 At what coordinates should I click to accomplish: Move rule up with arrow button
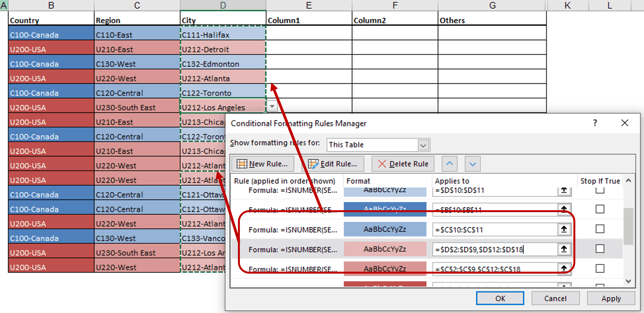click(449, 164)
